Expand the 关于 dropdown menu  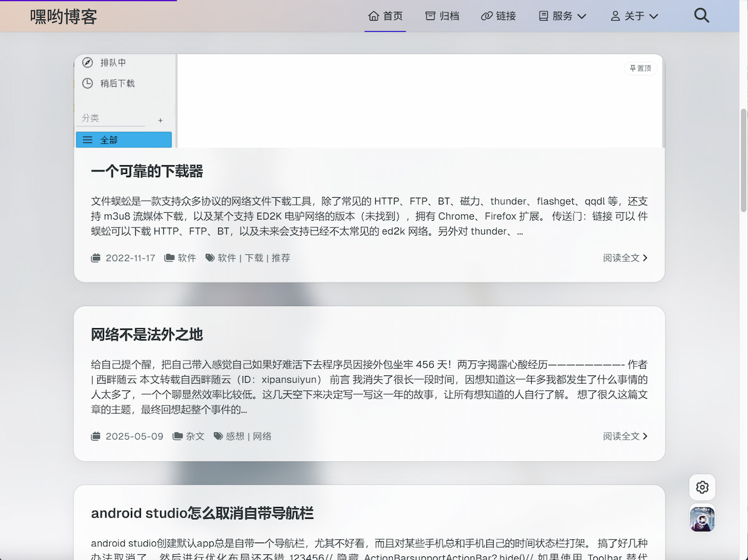click(x=635, y=16)
